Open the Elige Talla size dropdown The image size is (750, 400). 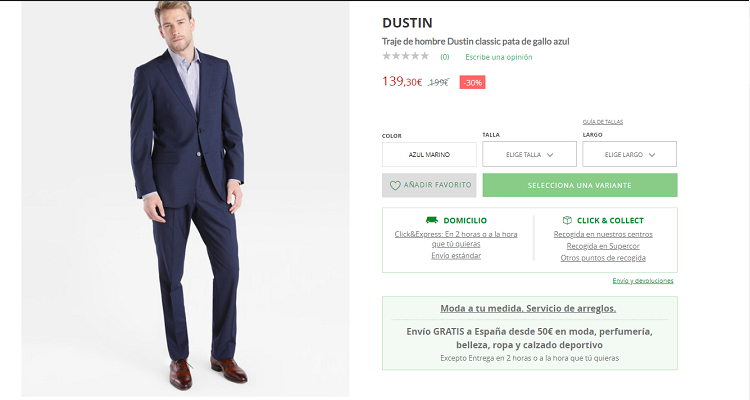[529, 155]
